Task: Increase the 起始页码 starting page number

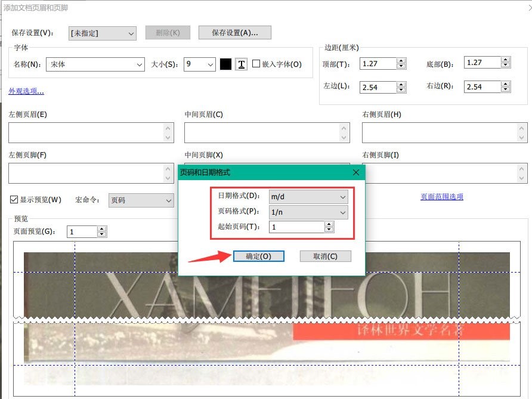Action: [x=329, y=224]
